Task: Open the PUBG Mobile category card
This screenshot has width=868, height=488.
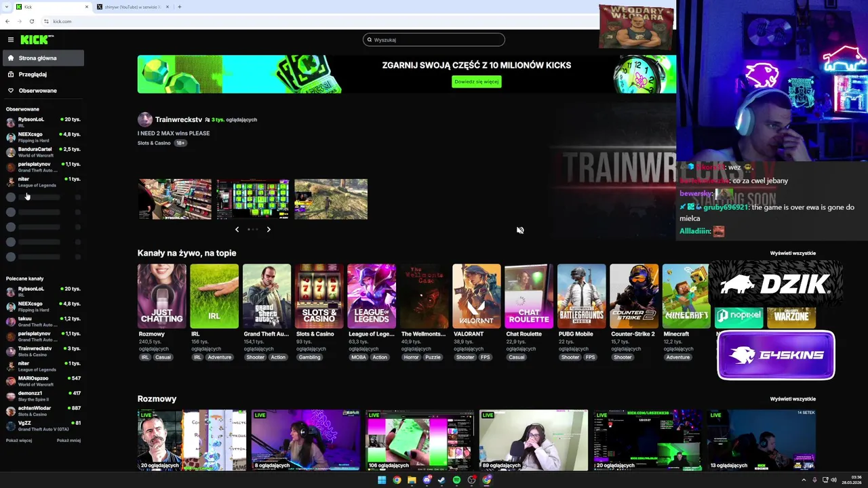Action: coord(581,296)
